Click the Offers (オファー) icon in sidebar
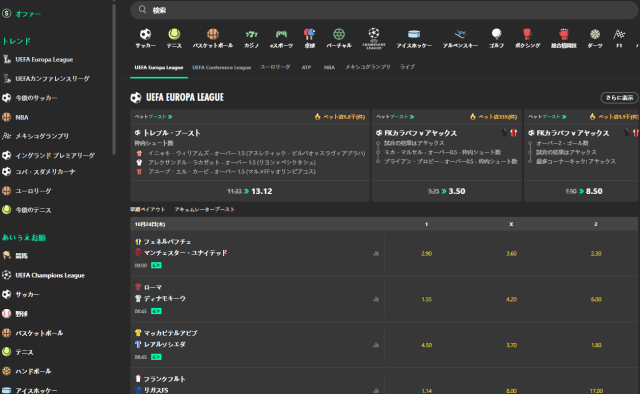The width and height of the screenshot is (640, 394). coord(6,13)
